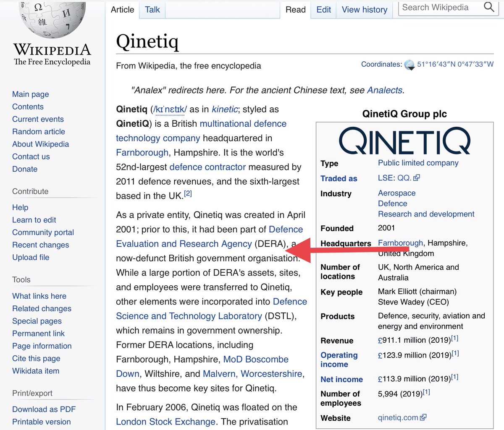Select the Read tab
Image resolution: width=504 pixels, height=430 pixels.
point(296,10)
